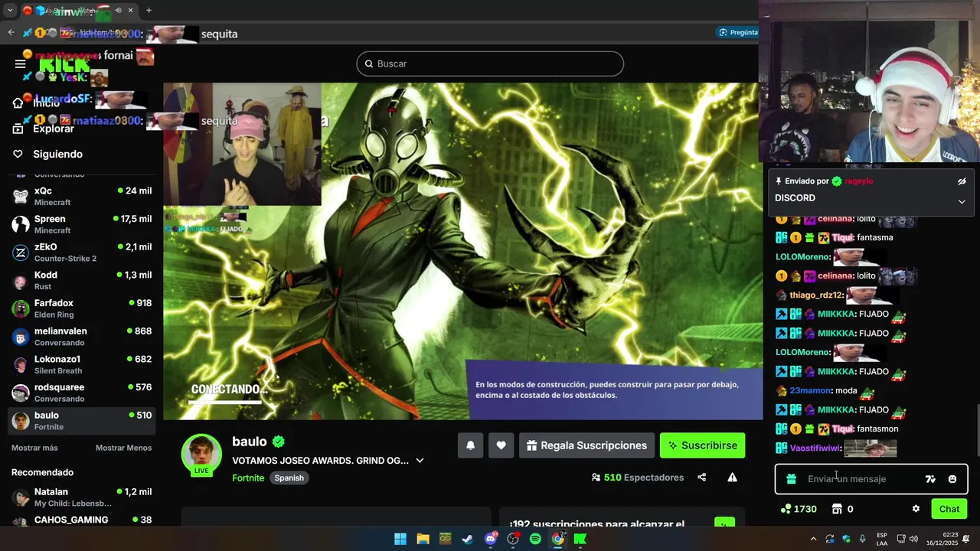The width and height of the screenshot is (980, 551).
Task: Close the current browser tab
Action: coord(131,11)
